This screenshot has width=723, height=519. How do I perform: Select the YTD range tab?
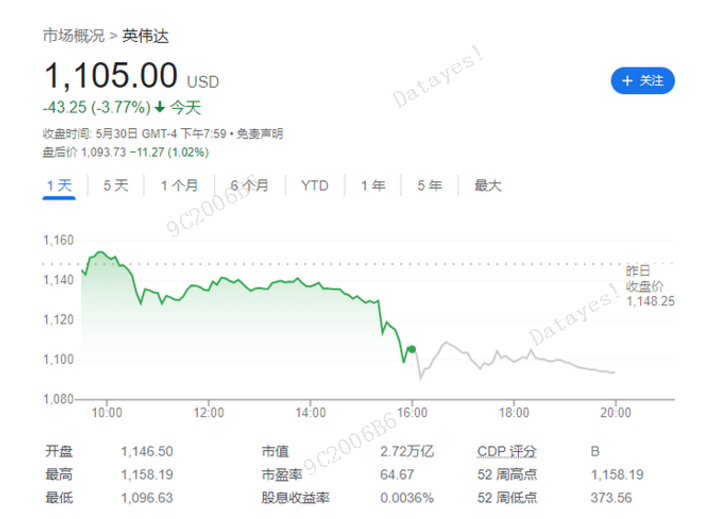click(315, 185)
